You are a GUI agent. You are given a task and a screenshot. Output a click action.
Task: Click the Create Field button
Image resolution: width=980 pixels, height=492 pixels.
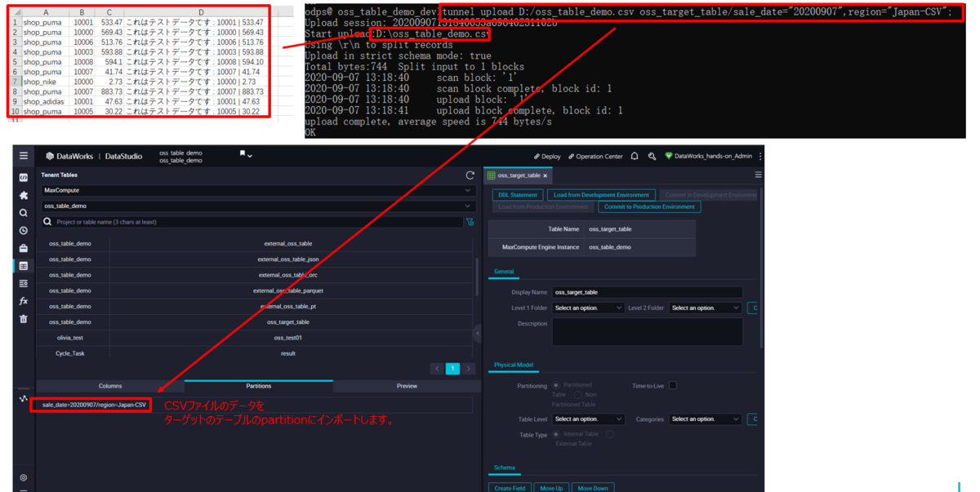tap(510, 488)
